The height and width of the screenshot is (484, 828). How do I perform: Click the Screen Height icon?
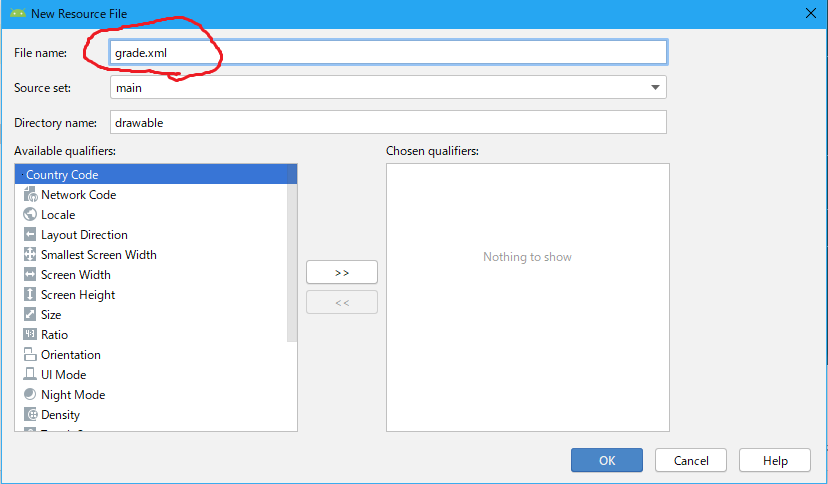(x=30, y=295)
